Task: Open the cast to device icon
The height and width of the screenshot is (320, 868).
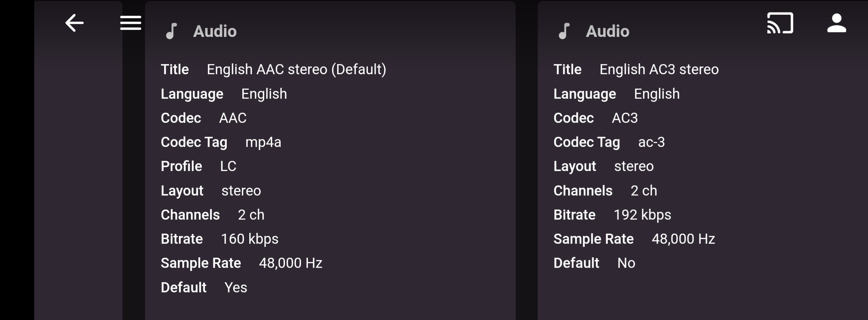Action: 780,23
